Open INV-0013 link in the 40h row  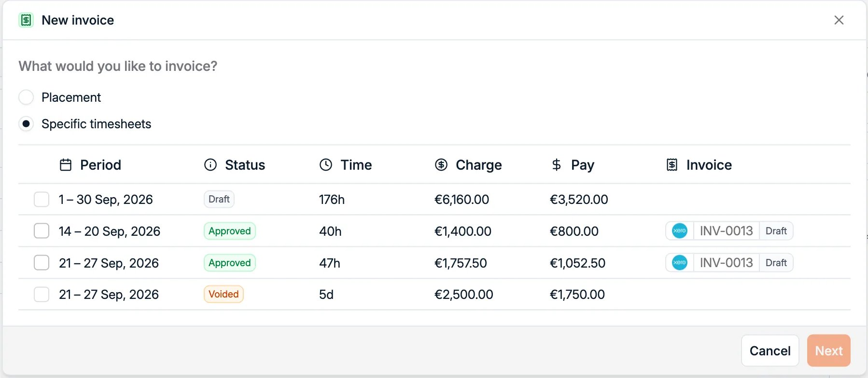[726, 231]
